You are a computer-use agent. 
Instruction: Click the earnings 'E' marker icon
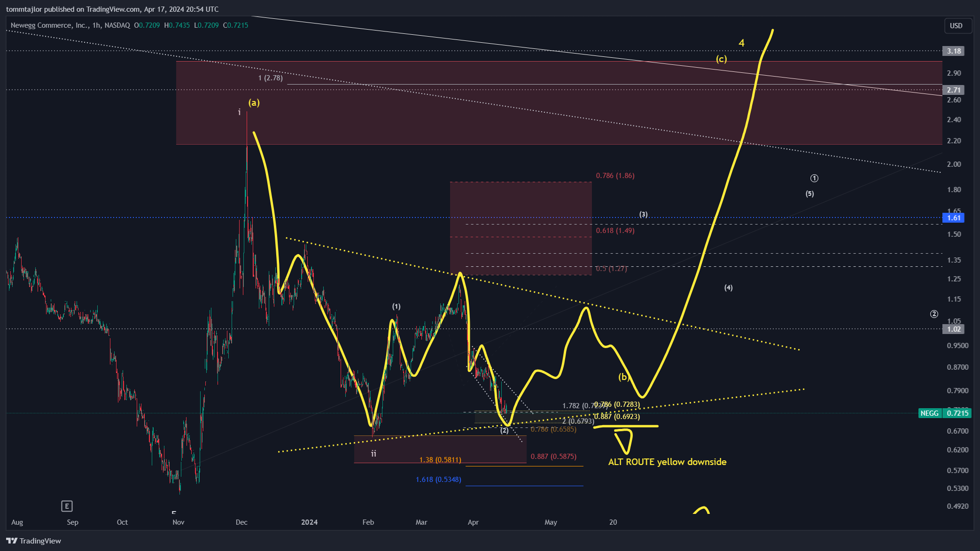(x=67, y=506)
